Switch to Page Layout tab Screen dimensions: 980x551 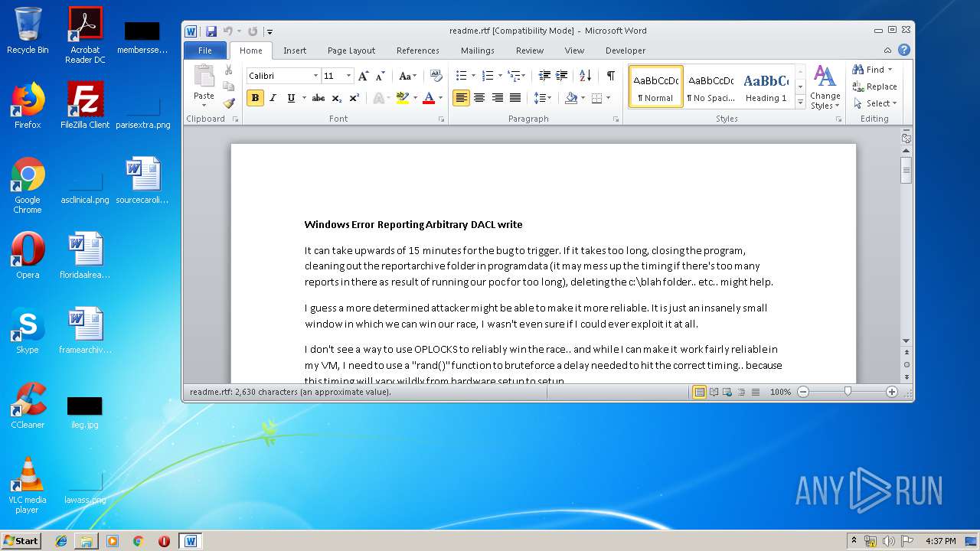point(351,51)
